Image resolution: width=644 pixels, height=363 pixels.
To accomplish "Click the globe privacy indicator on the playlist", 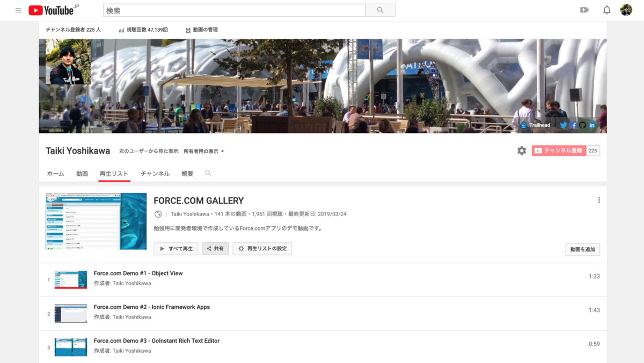I will [x=158, y=214].
